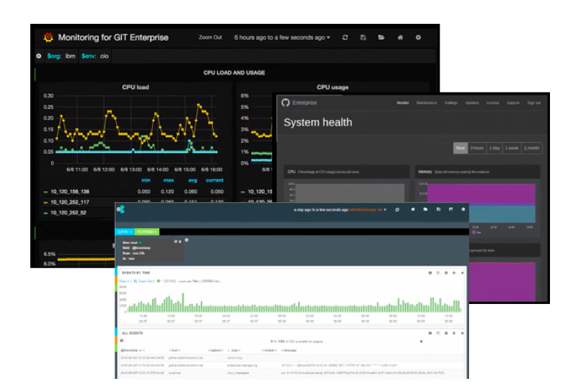Go to Grafana home icon
Screen dimensions: 581x392
400,38
